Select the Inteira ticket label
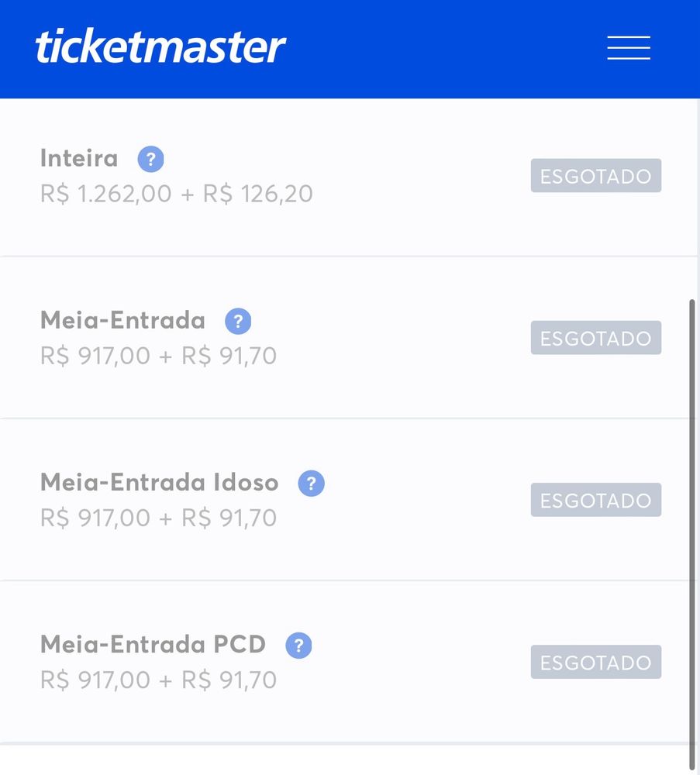 pos(79,159)
